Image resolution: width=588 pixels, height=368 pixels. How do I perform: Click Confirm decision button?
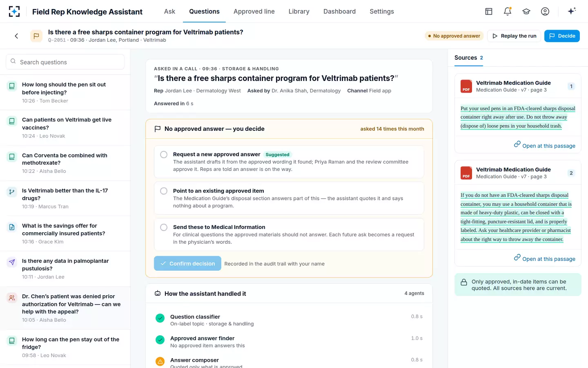pyautogui.click(x=187, y=263)
